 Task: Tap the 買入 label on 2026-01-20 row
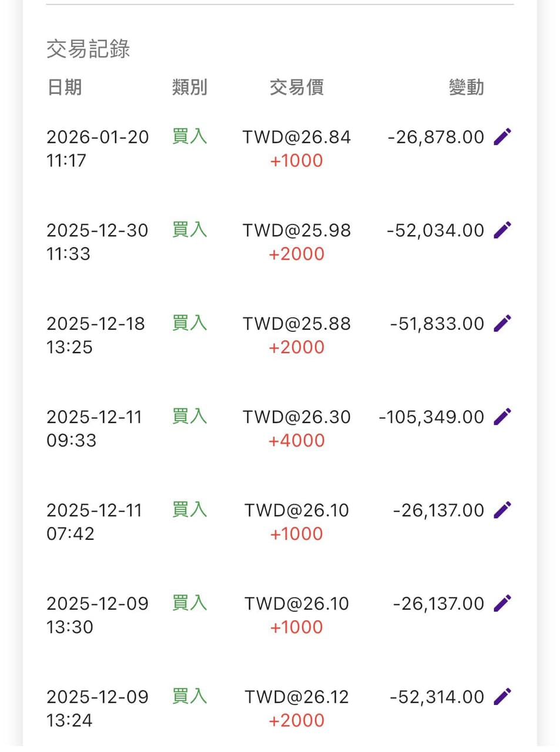coord(189,136)
